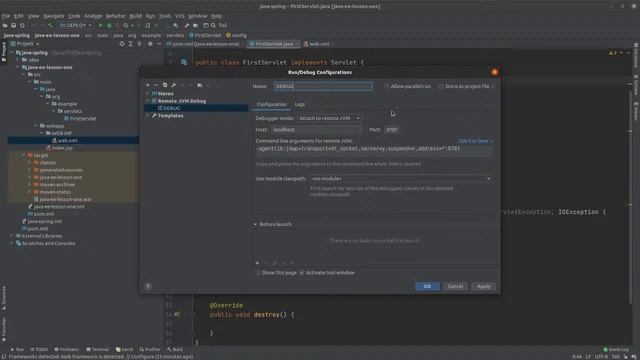Viewport: 640px width, 360px height.
Task: Click the Tail button in the main toolbar
Action: (x=222, y=25)
